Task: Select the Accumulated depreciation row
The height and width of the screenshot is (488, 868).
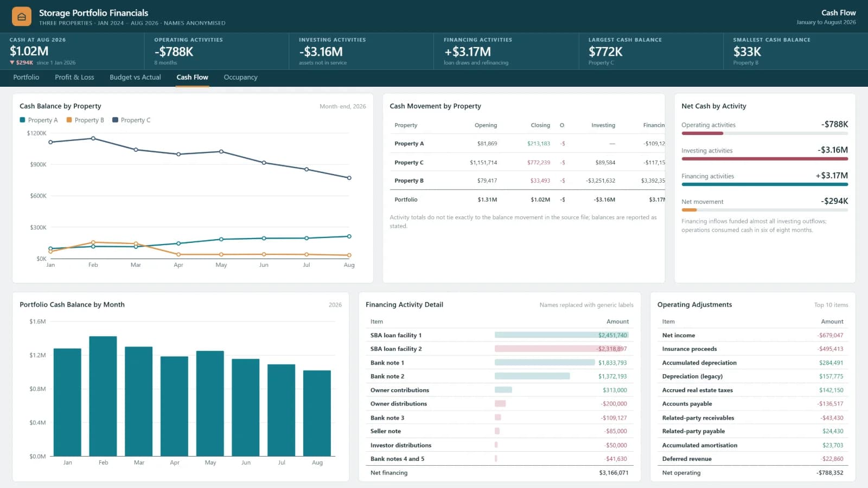Action: [x=753, y=363]
